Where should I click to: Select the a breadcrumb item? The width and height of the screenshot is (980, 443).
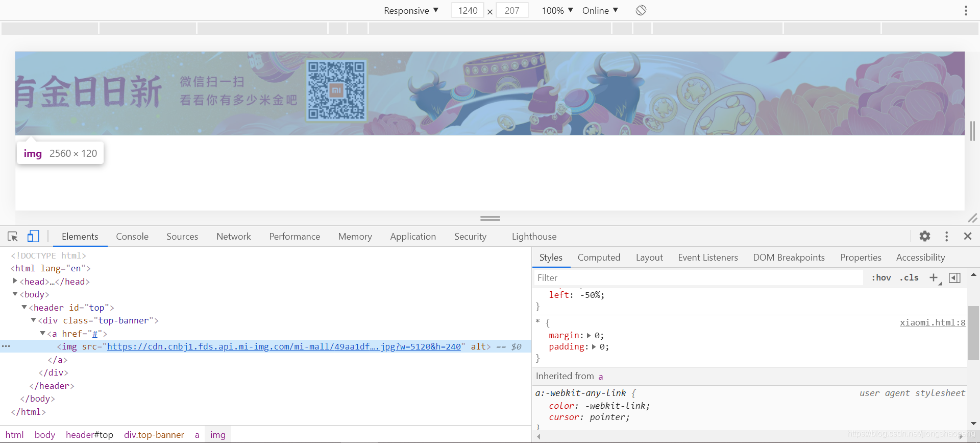coord(197,435)
